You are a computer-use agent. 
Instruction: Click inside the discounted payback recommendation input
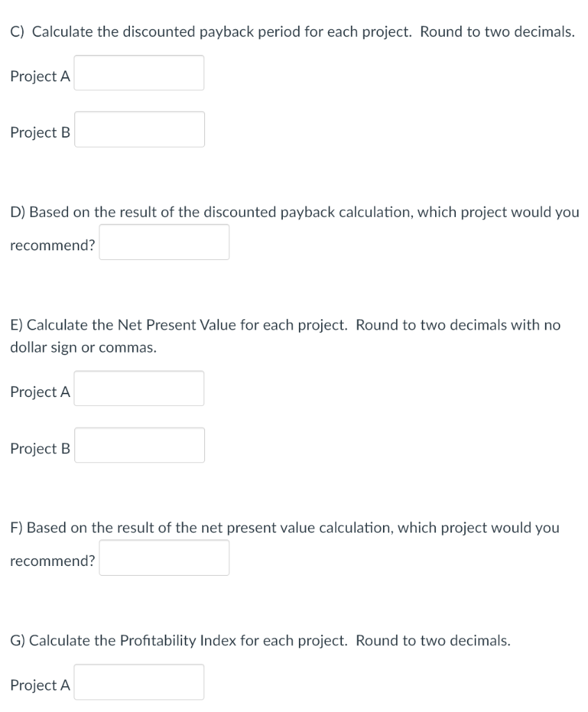164,242
